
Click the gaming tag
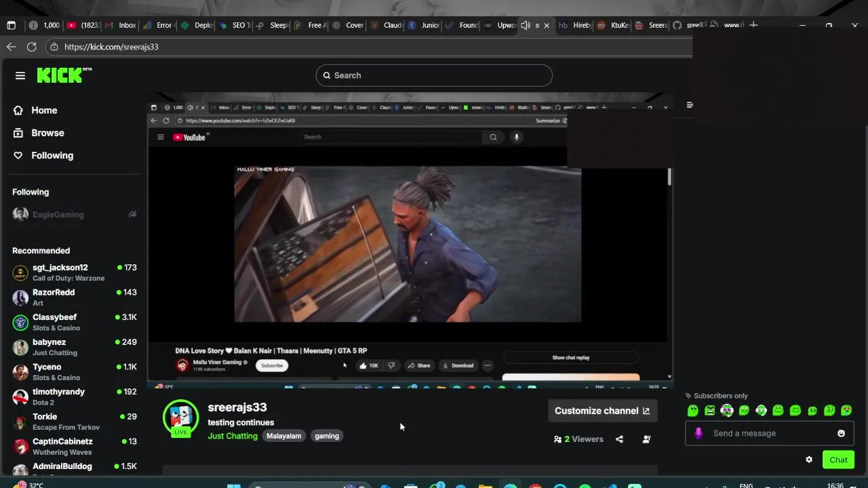click(327, 436)
